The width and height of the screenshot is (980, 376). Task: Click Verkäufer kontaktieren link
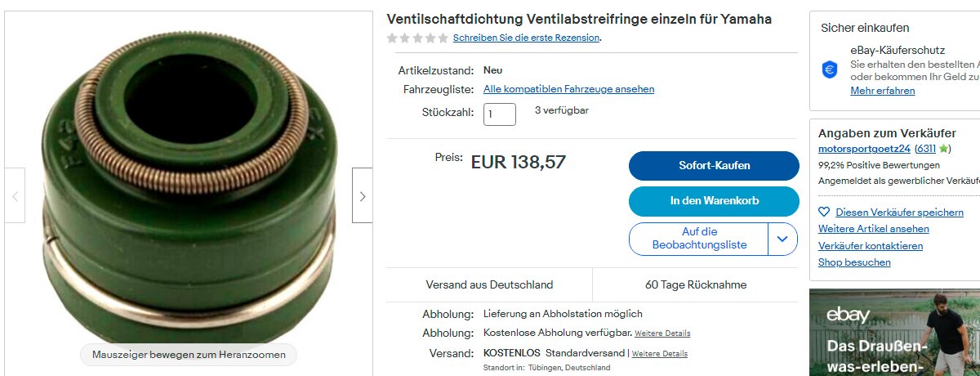click(871, 246)
